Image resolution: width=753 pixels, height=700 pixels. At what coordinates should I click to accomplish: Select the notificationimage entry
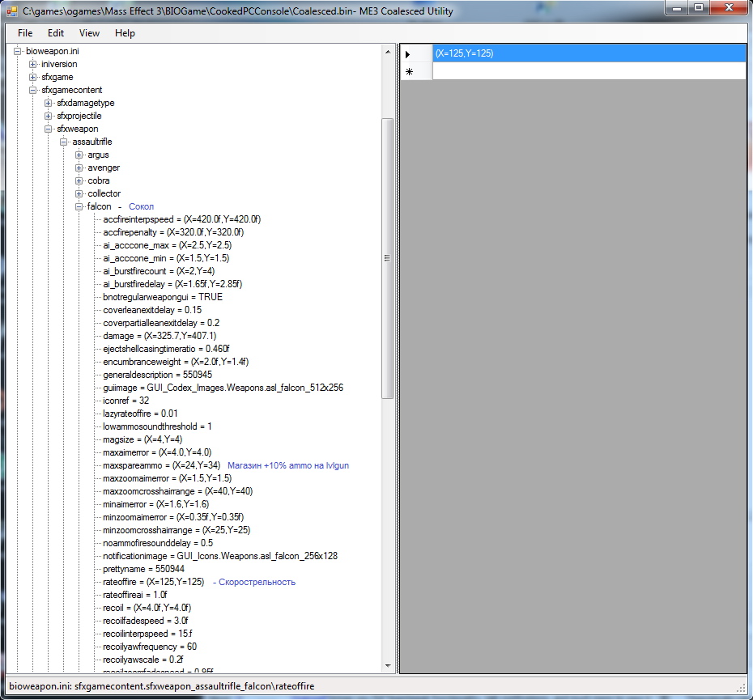tap(220, 557)
